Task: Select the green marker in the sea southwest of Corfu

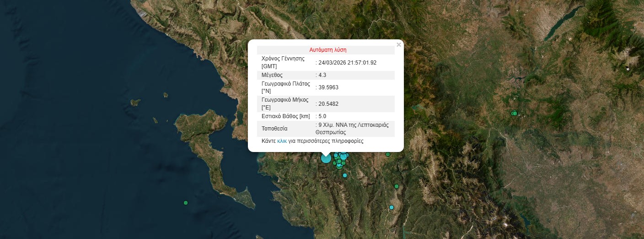Action: (186, 203)
